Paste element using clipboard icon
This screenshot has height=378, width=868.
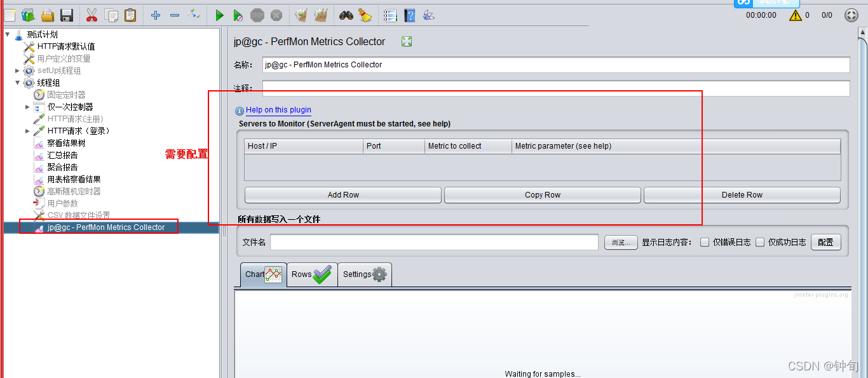point(130,15)
